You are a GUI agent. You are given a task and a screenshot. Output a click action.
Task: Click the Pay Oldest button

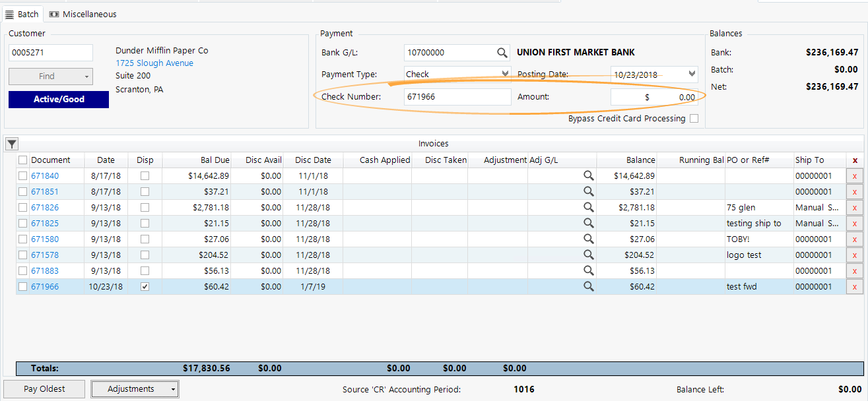tap(44, 389)
